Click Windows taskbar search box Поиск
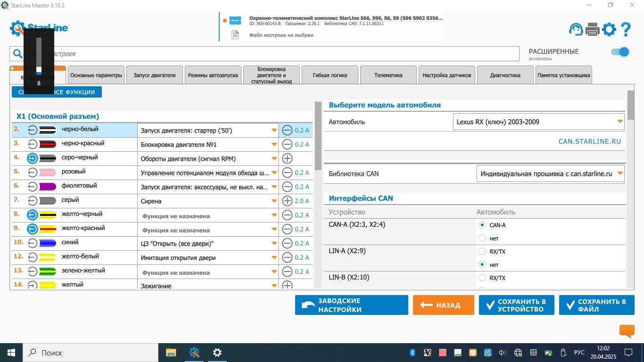The image size is (644, 362). point(90,353)
